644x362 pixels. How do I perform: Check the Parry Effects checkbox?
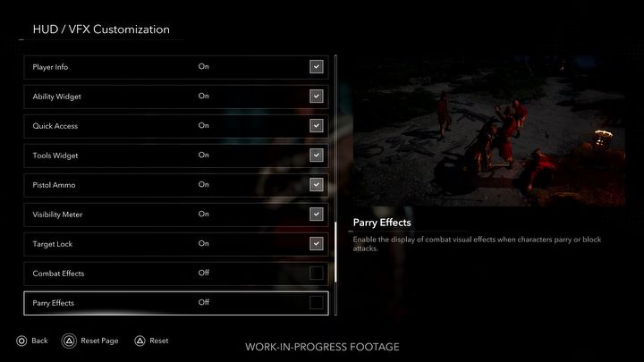pyautogui.click(x=317, y=303)
